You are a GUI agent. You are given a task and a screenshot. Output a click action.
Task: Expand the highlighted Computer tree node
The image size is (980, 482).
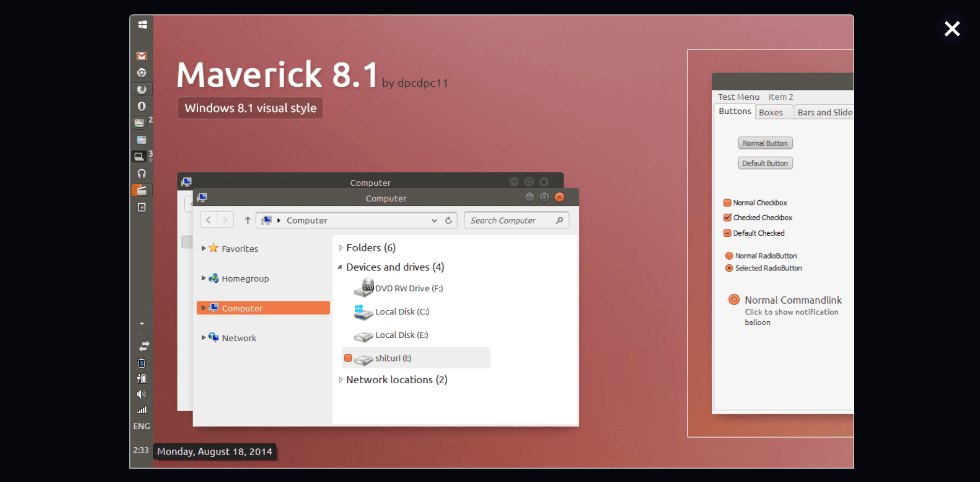pyautogui.click(x=203, y=308)
